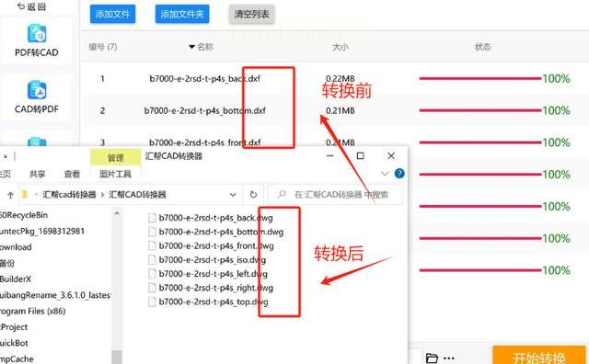Click the 清空列表 button

click(x=251, y=15)
